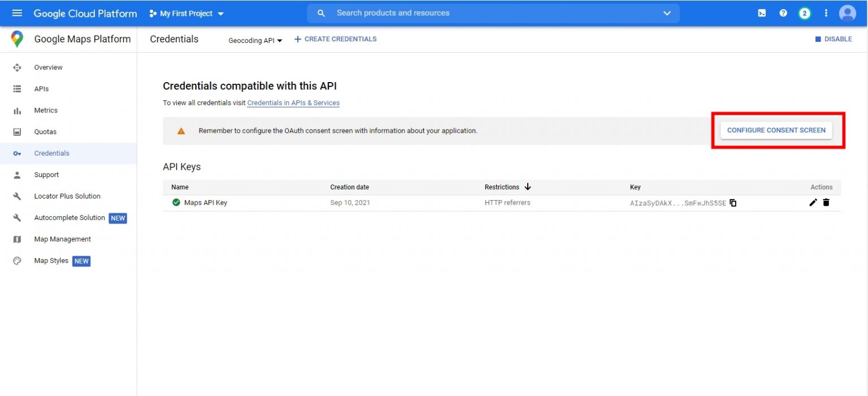Delete the Maps API Key

[826, 202]
